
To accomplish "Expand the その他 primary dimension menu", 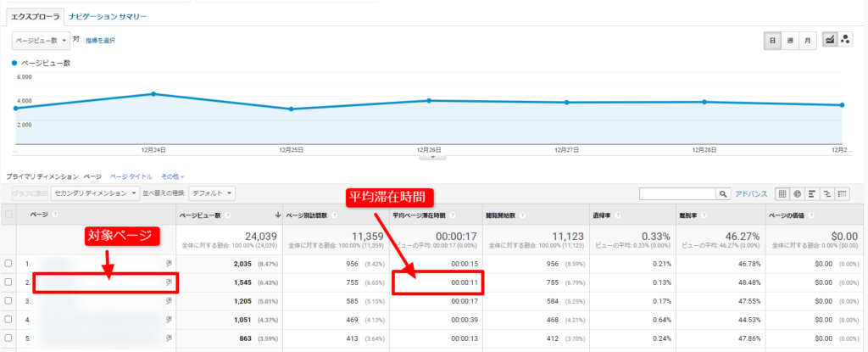I will click(172, 176).
